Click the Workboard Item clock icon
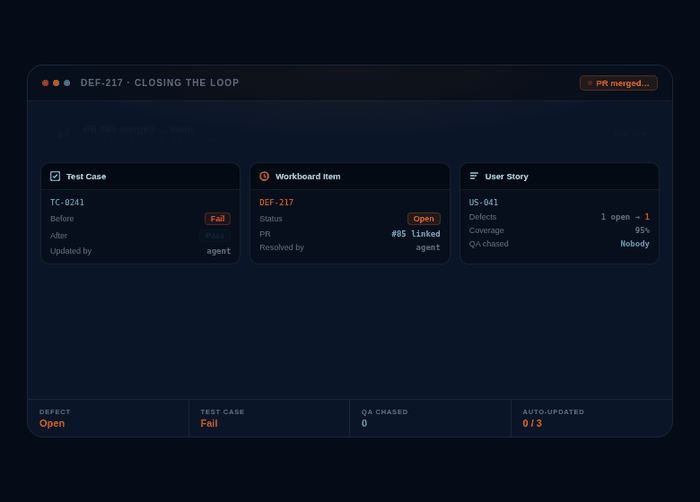700x502 pixels. coord(264,176)
